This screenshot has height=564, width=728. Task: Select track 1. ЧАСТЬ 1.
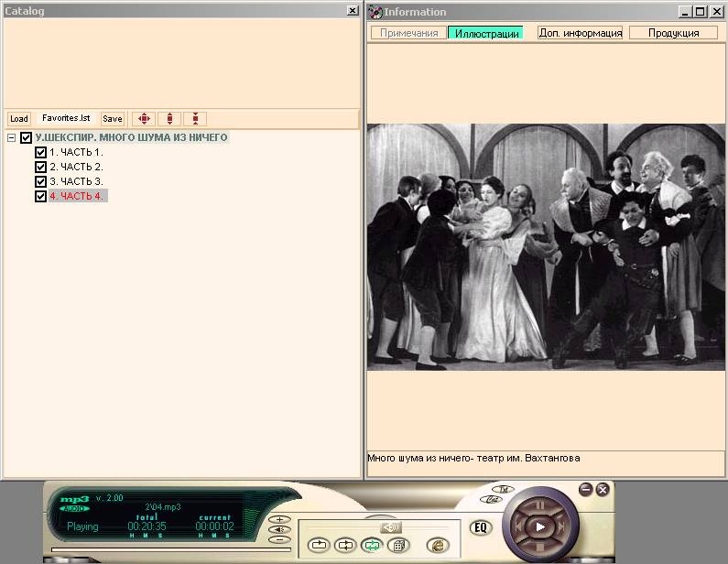click(x=76, y=152)
